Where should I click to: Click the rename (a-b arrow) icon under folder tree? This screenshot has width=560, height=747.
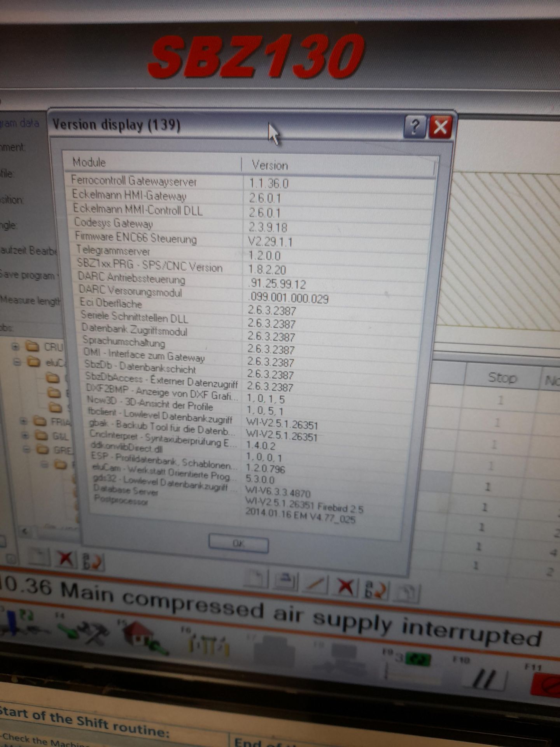tap(93, 562)
